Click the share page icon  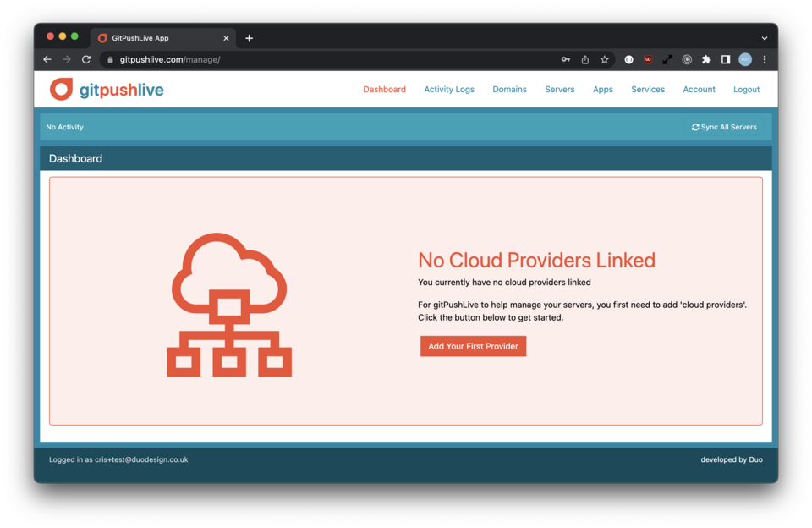click(585, 59)
